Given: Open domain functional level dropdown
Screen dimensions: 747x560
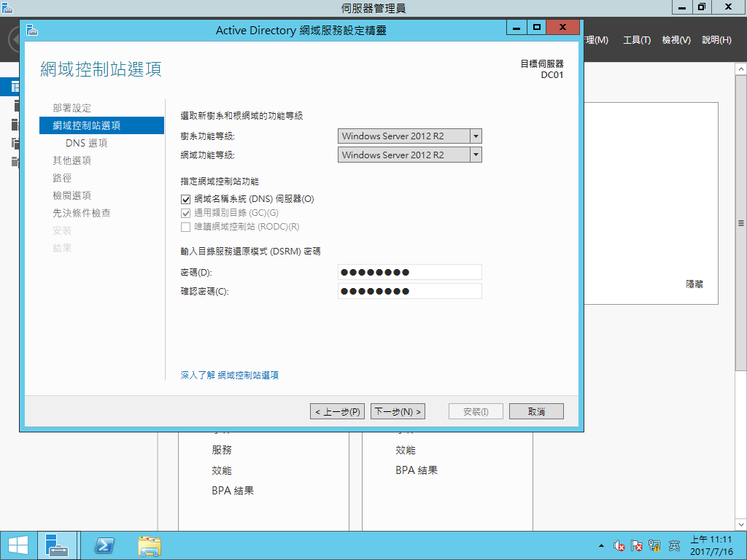Looking at the screenshot, I should coord(410,155).
